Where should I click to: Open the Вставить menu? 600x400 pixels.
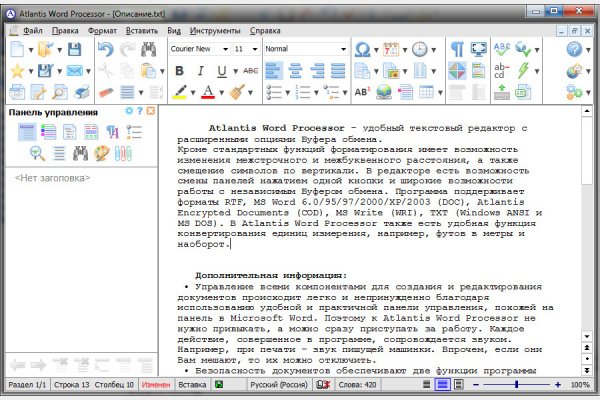coord(142,31)
